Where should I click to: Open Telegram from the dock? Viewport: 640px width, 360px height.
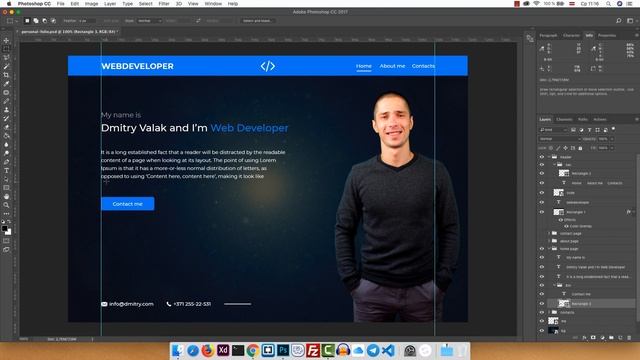[x=373, y=350]
